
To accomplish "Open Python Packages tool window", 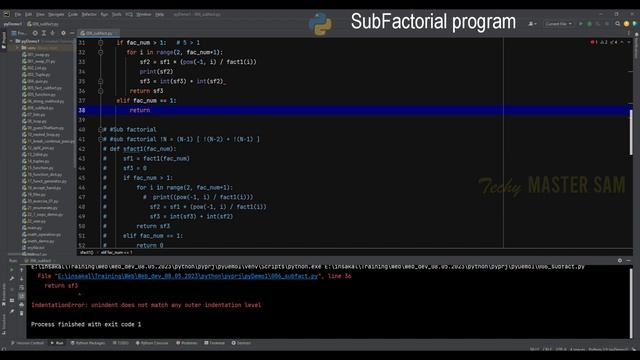I will click(x=88, y=343).
